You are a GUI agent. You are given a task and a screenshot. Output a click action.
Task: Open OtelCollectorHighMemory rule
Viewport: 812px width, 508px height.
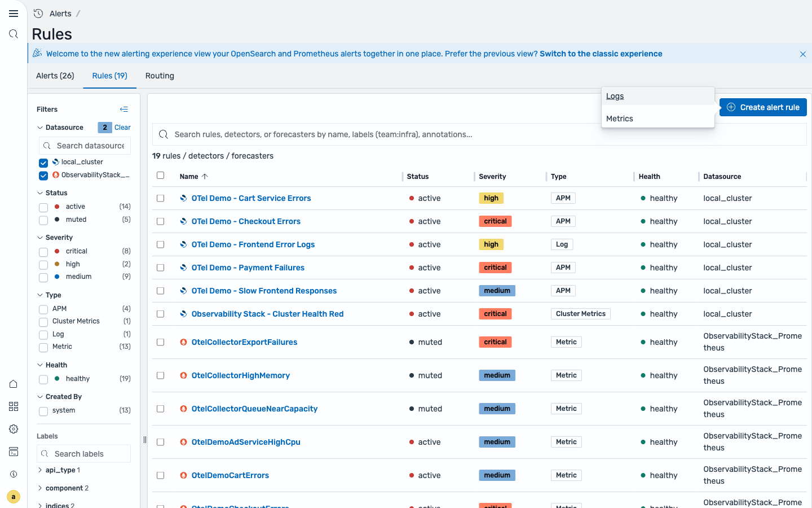point(241,375)
